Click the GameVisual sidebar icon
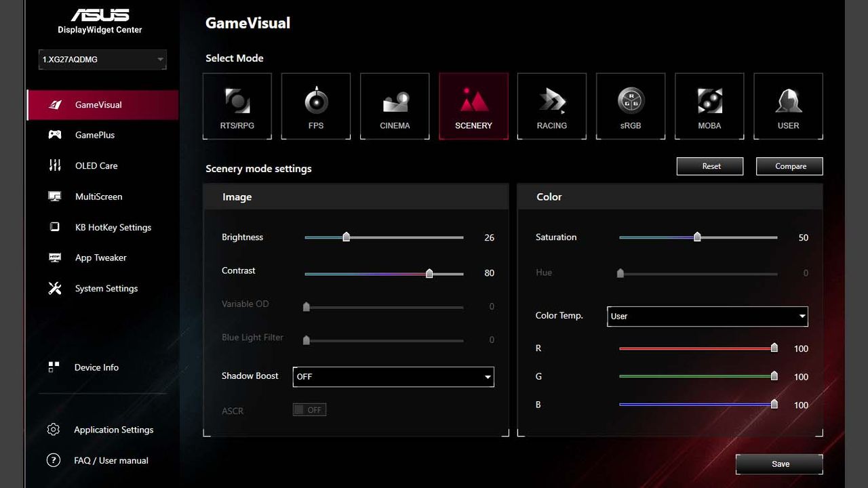Viewport: 868px width, 488px height. (55, 105)
